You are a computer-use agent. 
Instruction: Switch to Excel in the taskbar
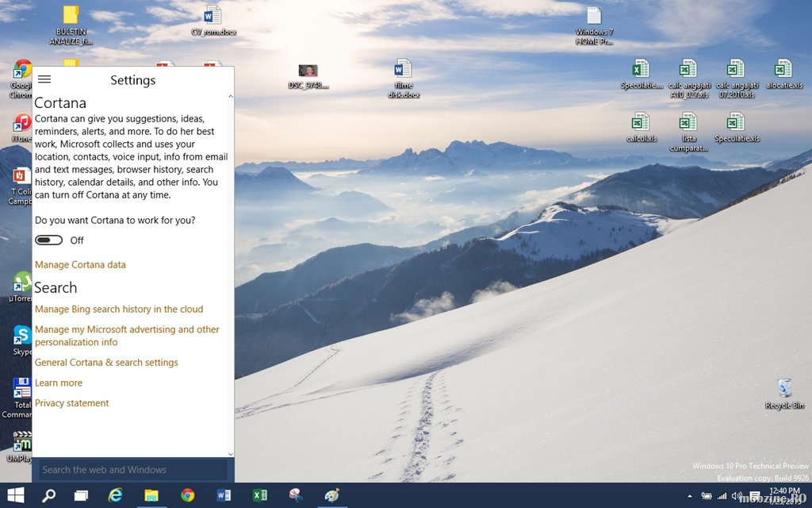point(260,495)
